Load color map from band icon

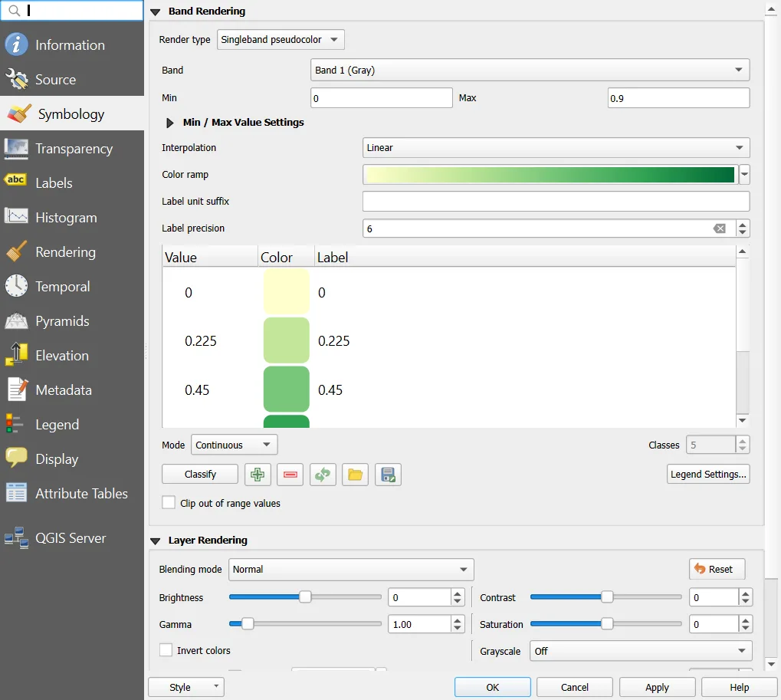(x=323, y=475)
